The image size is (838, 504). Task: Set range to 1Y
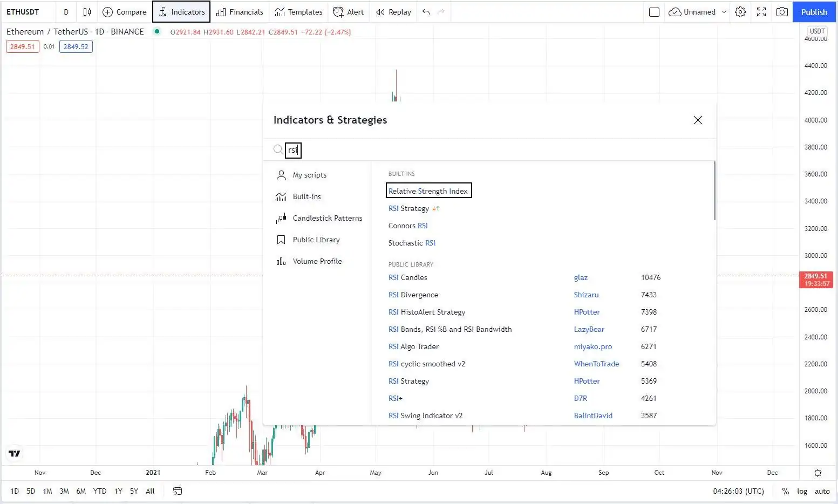118,491
